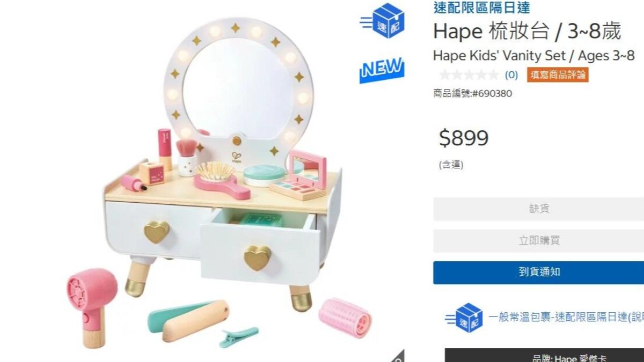Select the 品牌: Hape 愛傑卡 dark tab bar
Image resolution: width=644 pixels, height=362 pixels.
[x=544, y=356]
